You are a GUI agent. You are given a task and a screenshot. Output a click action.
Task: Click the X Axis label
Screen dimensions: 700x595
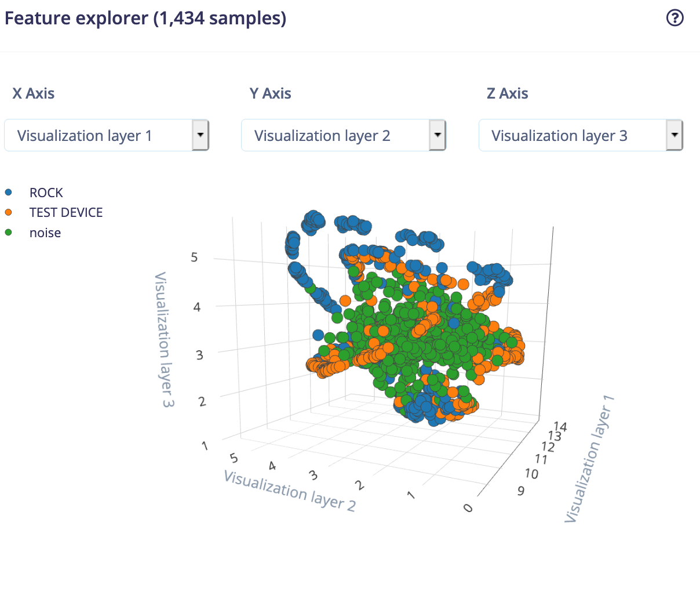click(x=34, y=93)
